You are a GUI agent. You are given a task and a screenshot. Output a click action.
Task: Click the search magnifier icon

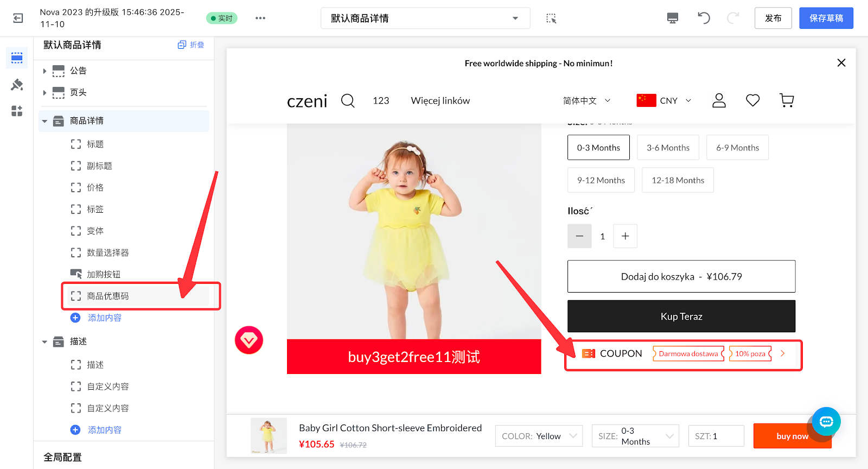coord(348,101)
